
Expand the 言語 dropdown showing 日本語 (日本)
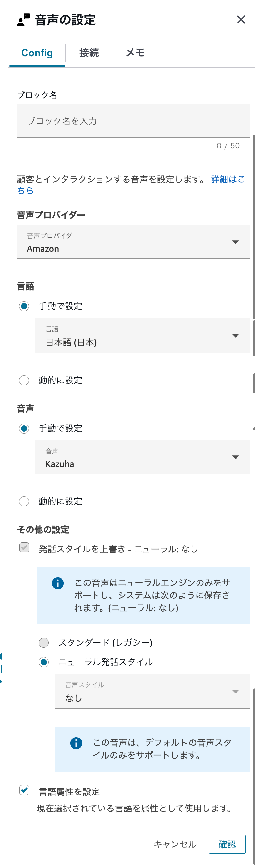coord(142,336)
